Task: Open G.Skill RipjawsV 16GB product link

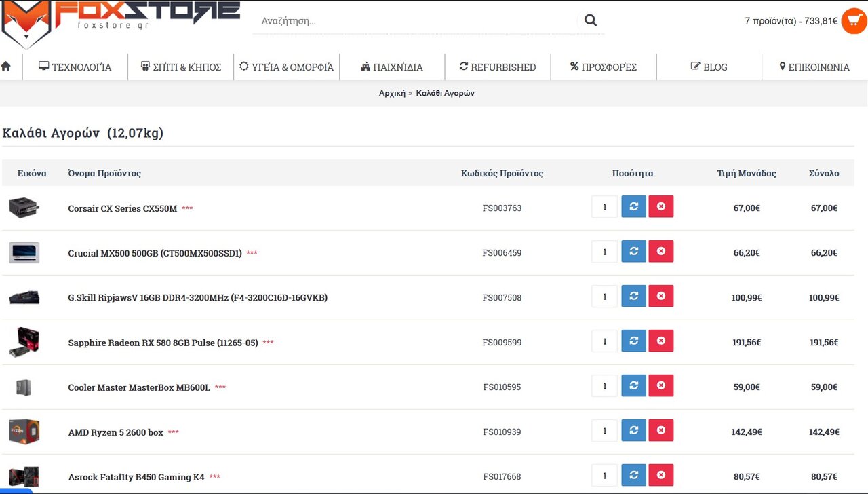Action: [198, 297]
